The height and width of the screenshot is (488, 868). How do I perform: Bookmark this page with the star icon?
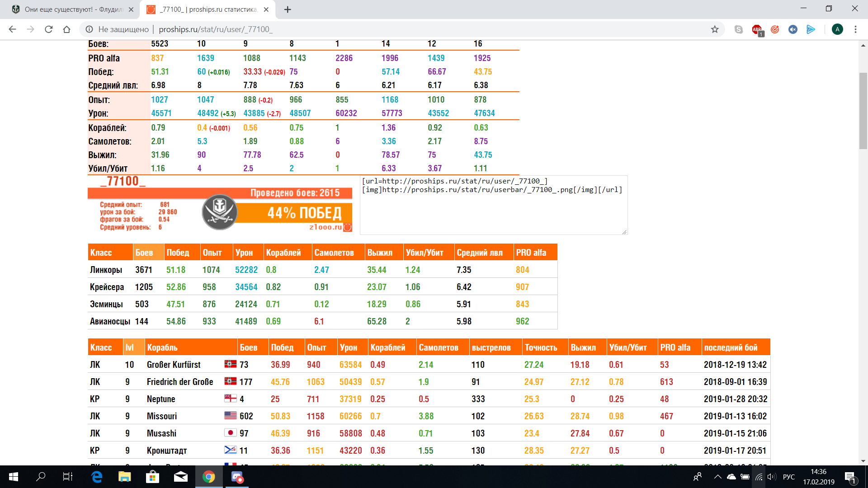click(x=715, y=29)
